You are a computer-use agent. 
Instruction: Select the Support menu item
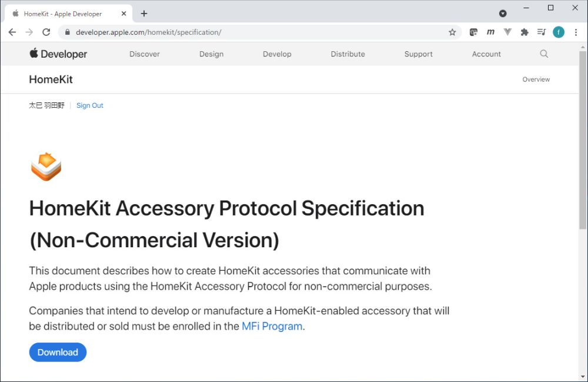[418, 54]
